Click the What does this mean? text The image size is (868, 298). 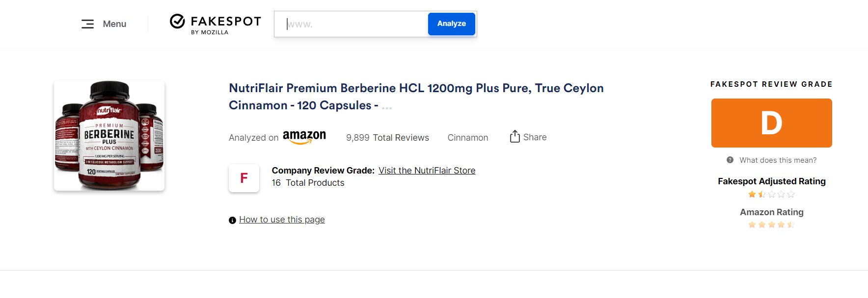point(778,160)
